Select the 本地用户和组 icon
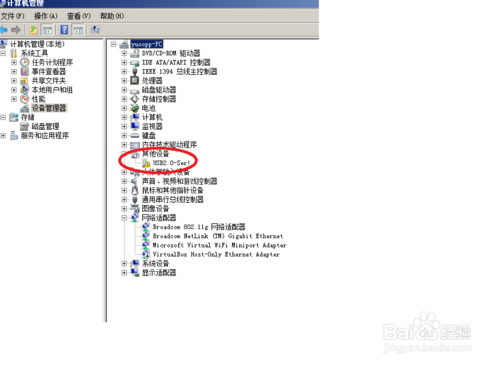This screenshot has height=365, width=500. (x=24, y=90)
